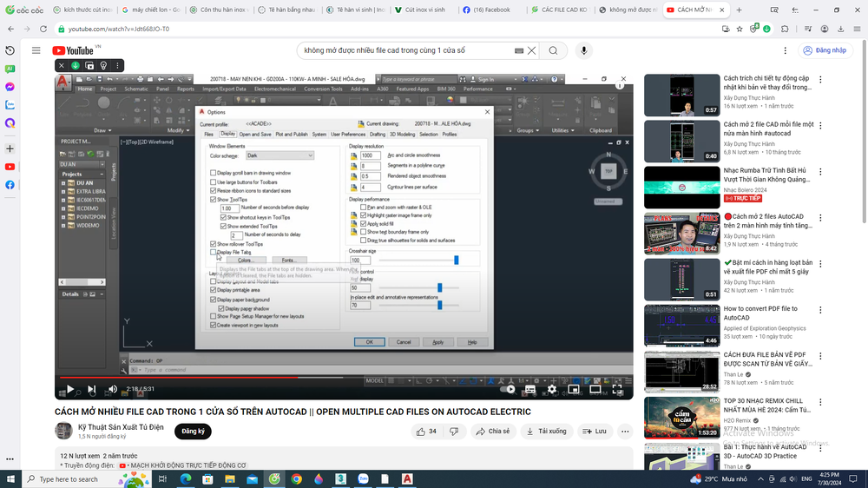Pop out video via floating bar picture-in-picture icon
This screenshot has height=488, width=868.
89,65
